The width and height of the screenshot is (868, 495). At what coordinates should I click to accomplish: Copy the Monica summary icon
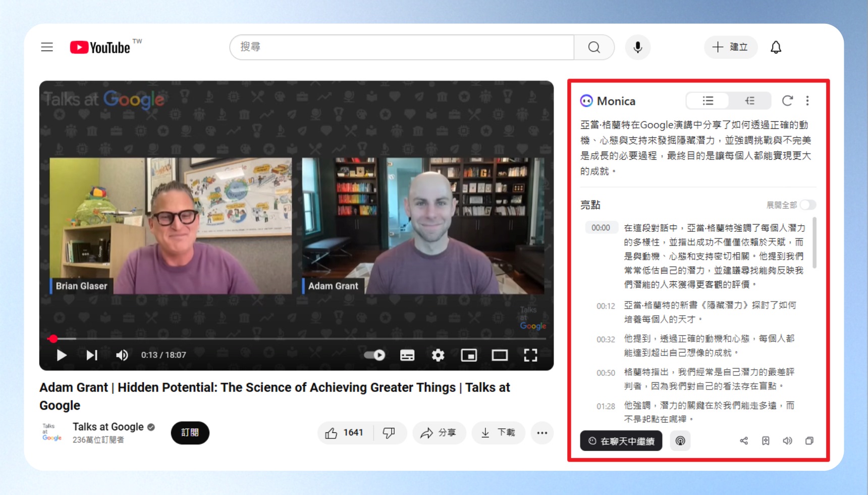click(x=809, y=441)
